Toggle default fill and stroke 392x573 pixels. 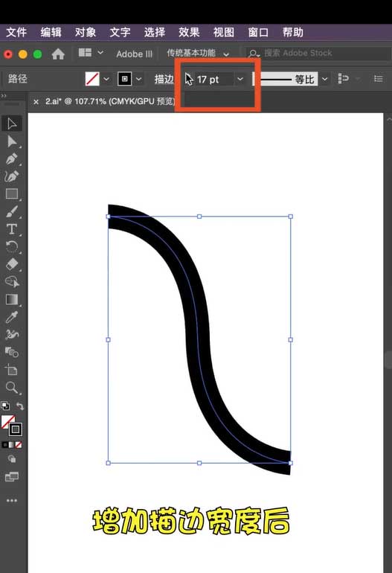point(5,406)
